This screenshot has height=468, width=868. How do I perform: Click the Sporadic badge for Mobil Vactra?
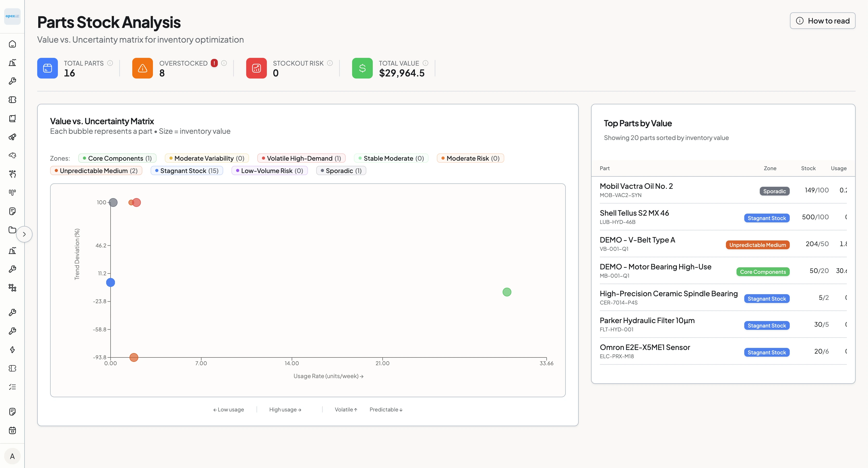point(774,191)
